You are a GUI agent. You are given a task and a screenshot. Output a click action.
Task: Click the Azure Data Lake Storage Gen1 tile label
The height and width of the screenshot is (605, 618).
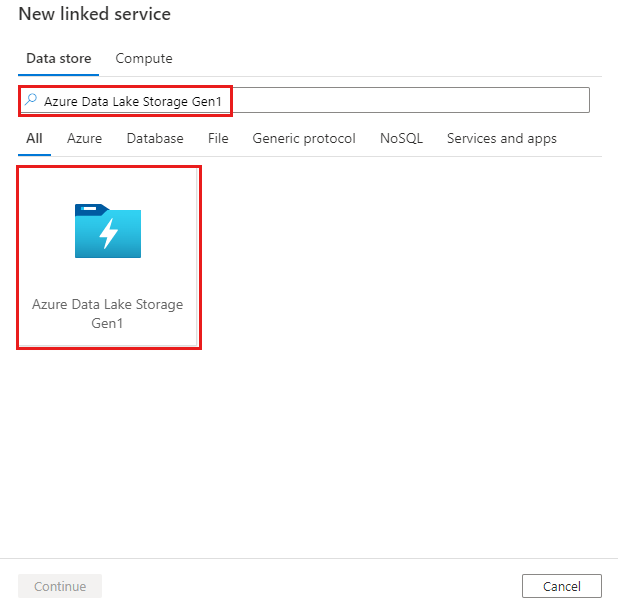(x=108, y=313)
